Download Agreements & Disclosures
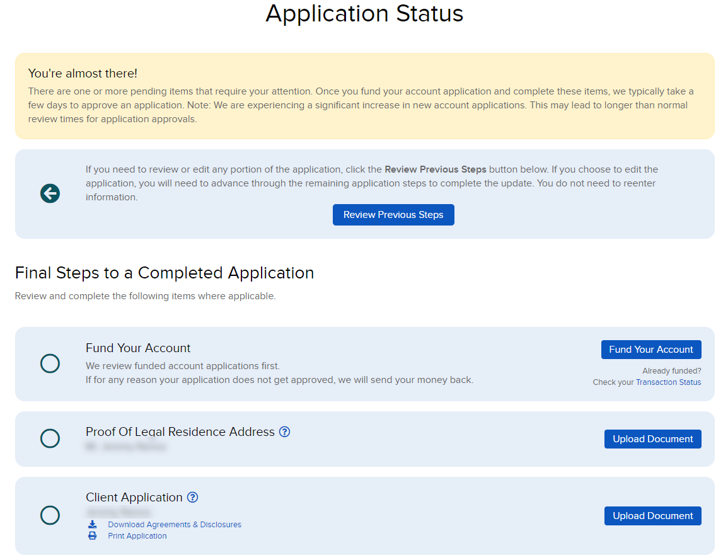728x560 pixels. (x=175, y=524)
